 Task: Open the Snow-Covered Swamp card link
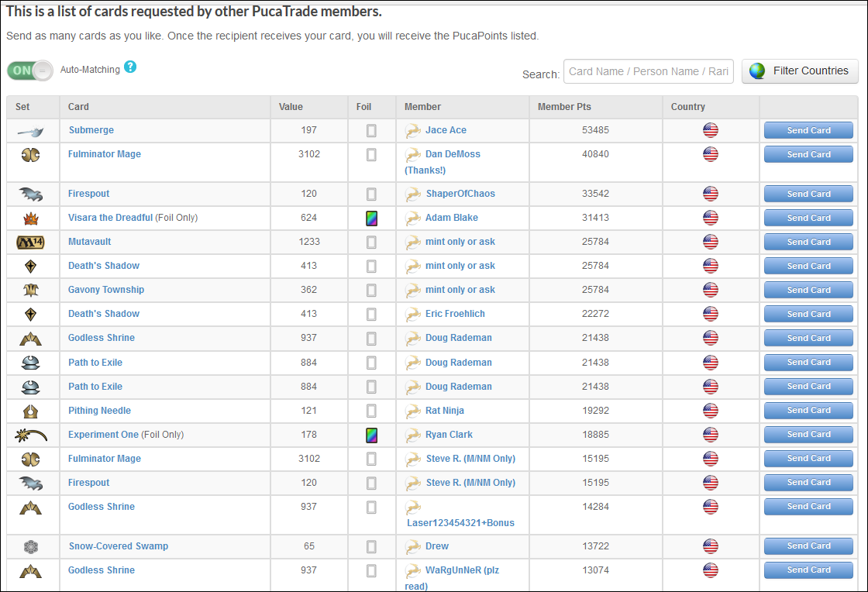tap(118, 546)
